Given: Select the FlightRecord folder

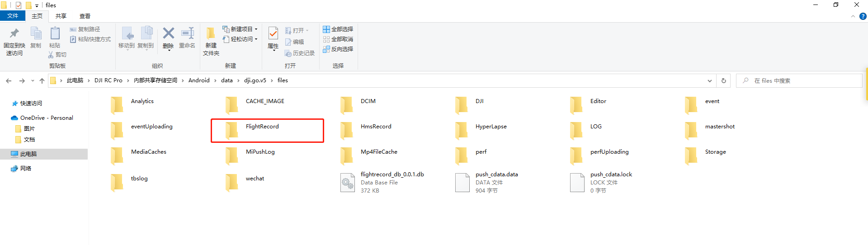Looking at the screenshot, I should tap(262, 127).
